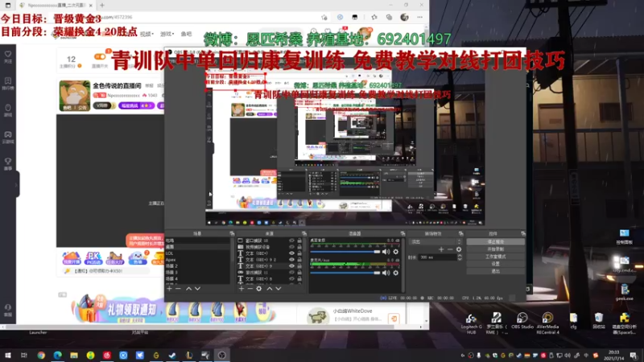The image size is (644, 362).
Task: Open the cfg file on desktop
Action: [x=573, y=321]
